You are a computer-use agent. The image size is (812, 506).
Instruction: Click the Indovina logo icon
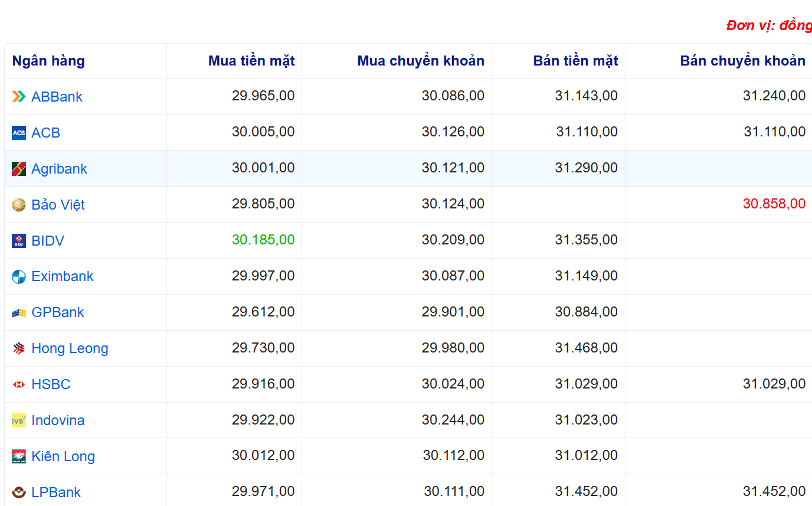(19, 420)
